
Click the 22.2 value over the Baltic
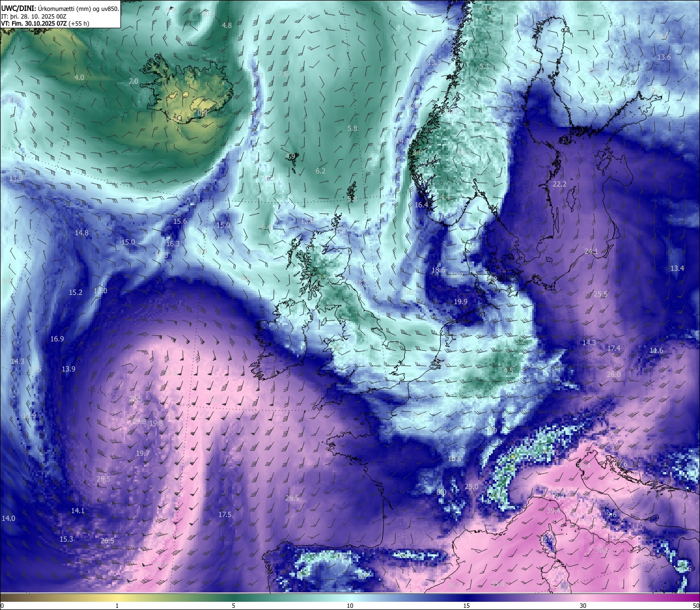tap(559, 184)
